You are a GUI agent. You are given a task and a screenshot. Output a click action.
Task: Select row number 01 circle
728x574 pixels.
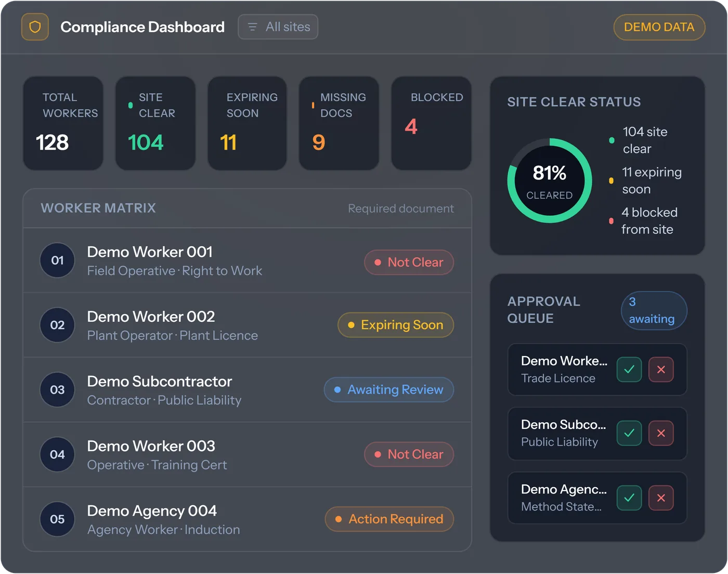[57, 260]
